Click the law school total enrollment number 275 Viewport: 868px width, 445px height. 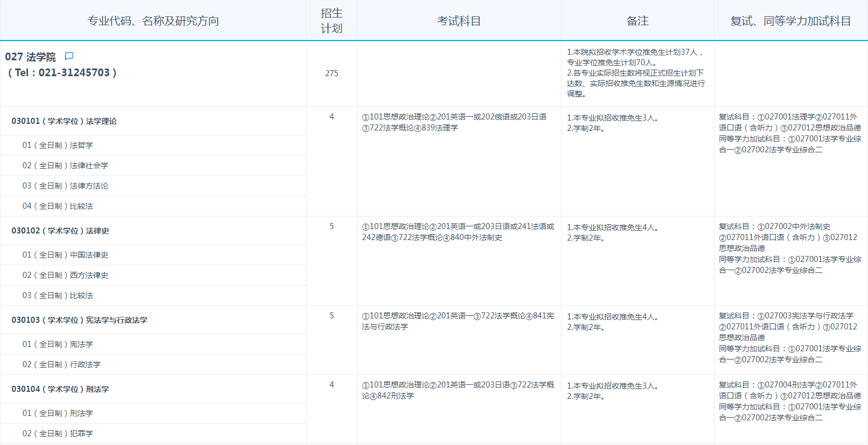pyautogui.click(x=331, y=73)
